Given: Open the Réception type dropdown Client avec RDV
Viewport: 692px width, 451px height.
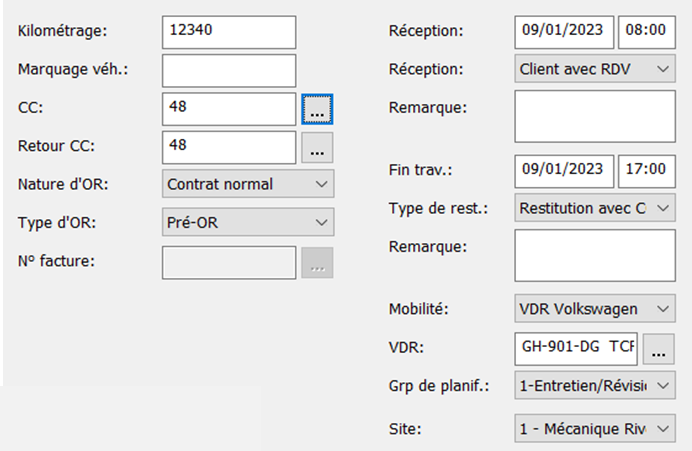Looking at the screenshot, I should point(595,68).
